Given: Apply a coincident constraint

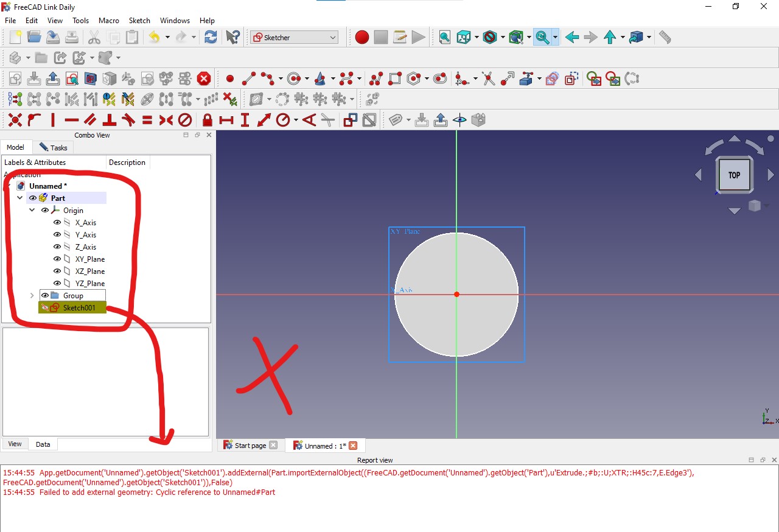Looking at the screenshot, I should pos(15,120).
